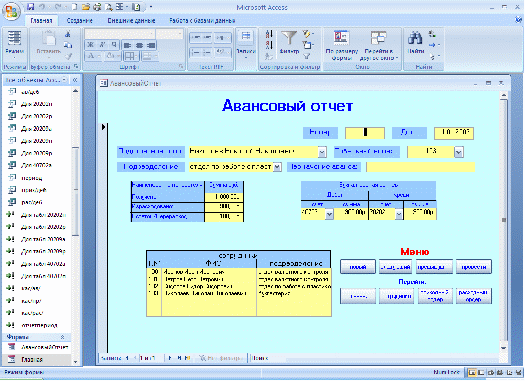The image size is (525, 381).
Task: Apply italic formatting (К)
Action: coord(102,45)
